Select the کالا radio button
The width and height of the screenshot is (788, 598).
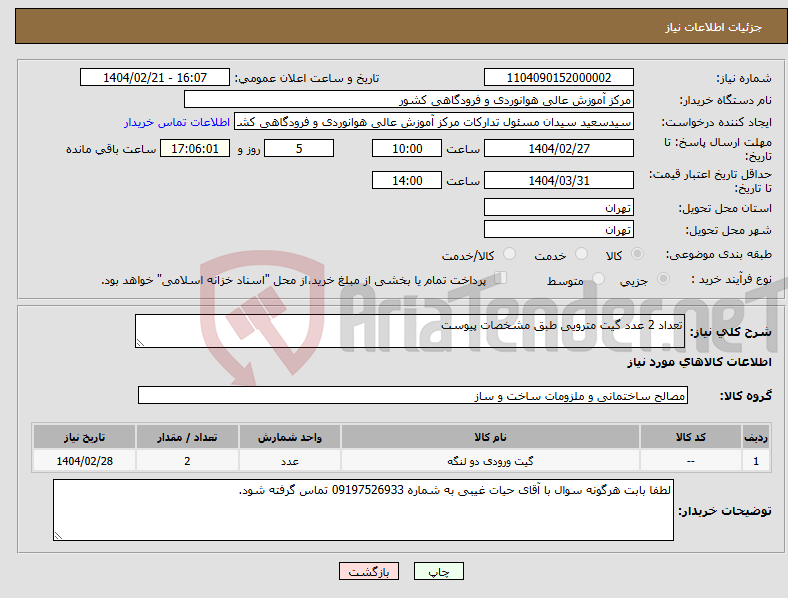point(637,254)
